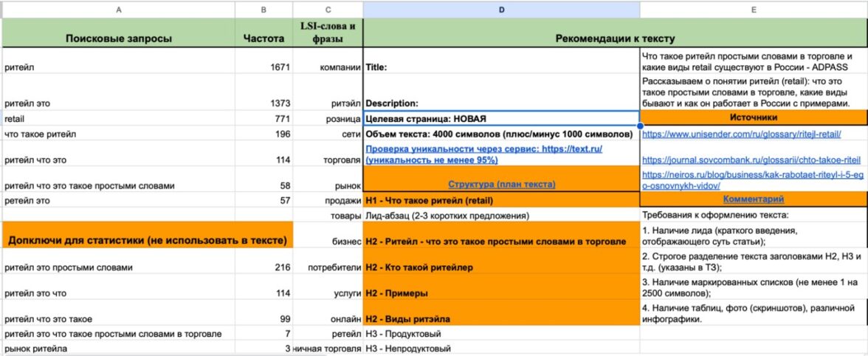Screen dimensions: 868x356
Task: Open the unisender.com glossary link
Action: (x=742, y=134)
